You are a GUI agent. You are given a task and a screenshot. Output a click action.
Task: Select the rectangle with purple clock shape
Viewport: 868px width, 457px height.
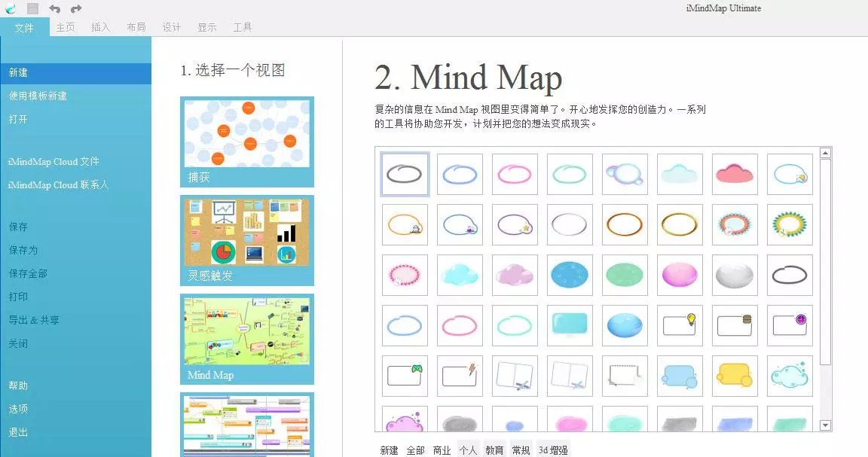click(790, 325)
